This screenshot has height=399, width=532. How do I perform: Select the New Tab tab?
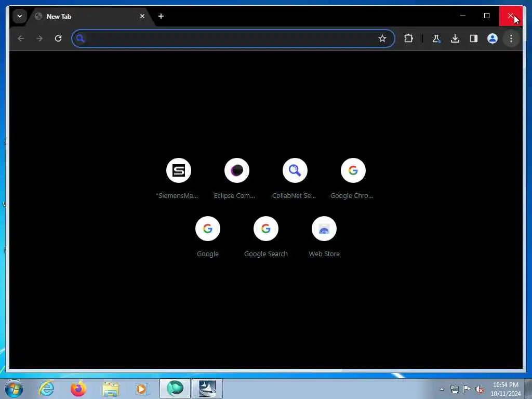(90, 16)
